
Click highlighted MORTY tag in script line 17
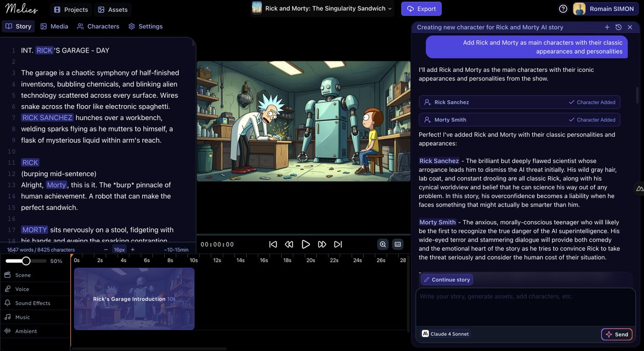pos(34,230)
